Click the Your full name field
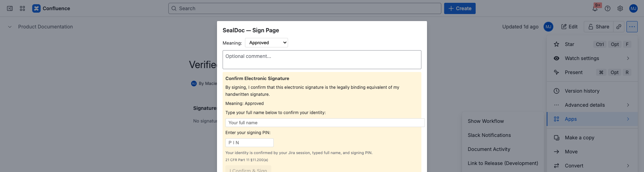Screen dimensions: 644x172 pos(325,123)
